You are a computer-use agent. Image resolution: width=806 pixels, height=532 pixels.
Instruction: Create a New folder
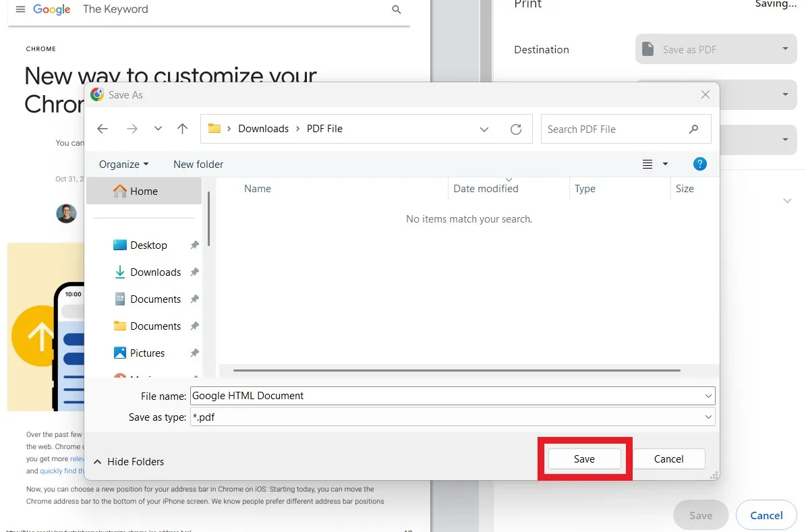pyautogui.click(x=198, y=164)
